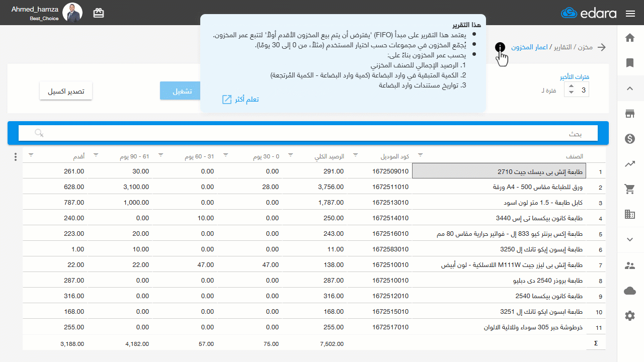Select row طابعة إتش بى ديسك جيت 2710

(499, 171)
